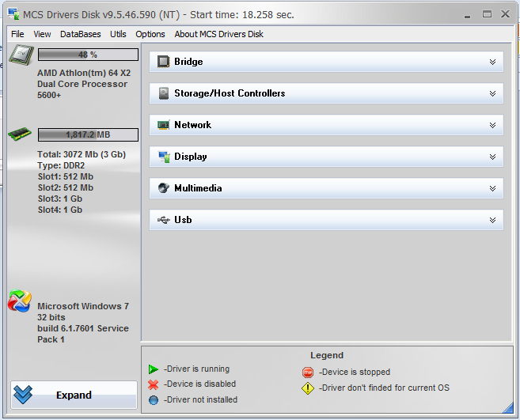
Task: Click the Bridge category chip icon
Action: (163, 62)
